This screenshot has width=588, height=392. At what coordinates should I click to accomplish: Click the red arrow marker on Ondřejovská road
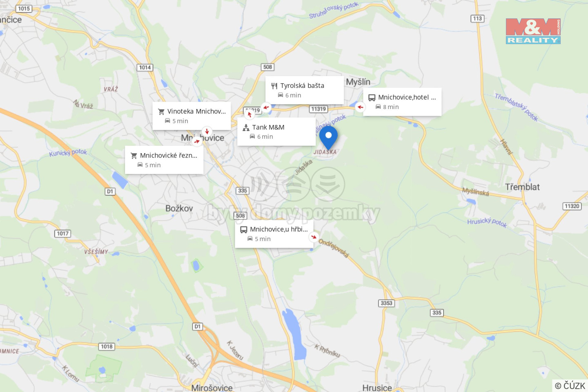tap(314, 237)
